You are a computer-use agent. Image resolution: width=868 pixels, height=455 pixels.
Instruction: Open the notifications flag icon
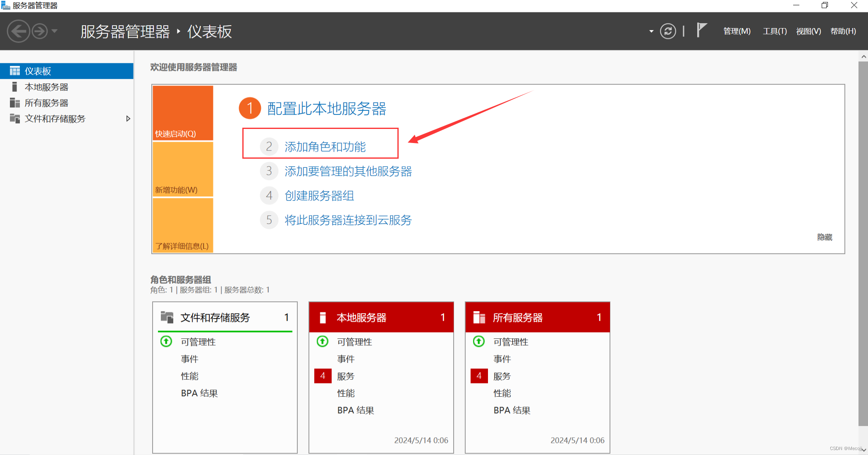701,30
